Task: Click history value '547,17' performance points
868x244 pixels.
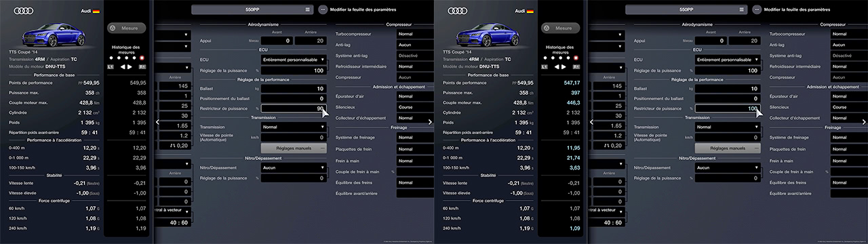Action: [x=571, y=83]
